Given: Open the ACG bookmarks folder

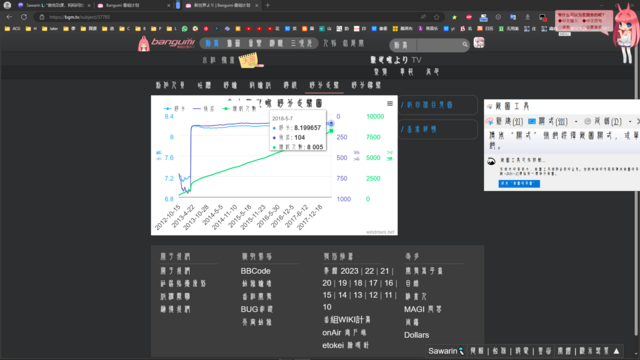Looking at the screenshot, I should pyautogui.click(x=12, y=29).
